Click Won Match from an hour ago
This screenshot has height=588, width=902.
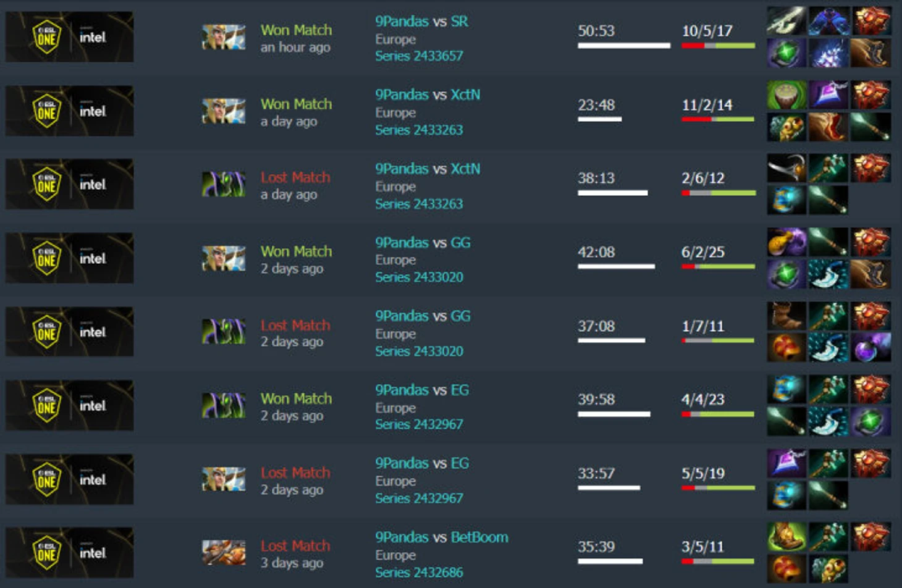(296, 30)
